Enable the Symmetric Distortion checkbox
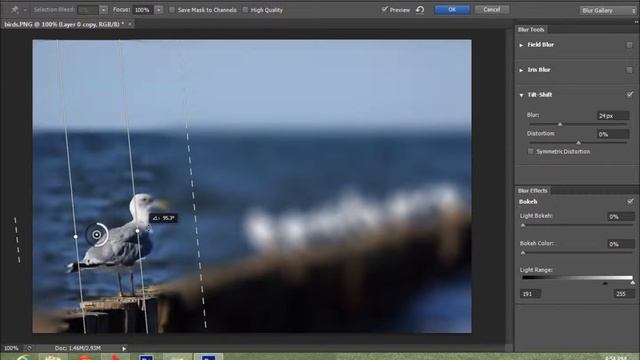The width and height of the screenshot is (640, 360). point(530,151)
